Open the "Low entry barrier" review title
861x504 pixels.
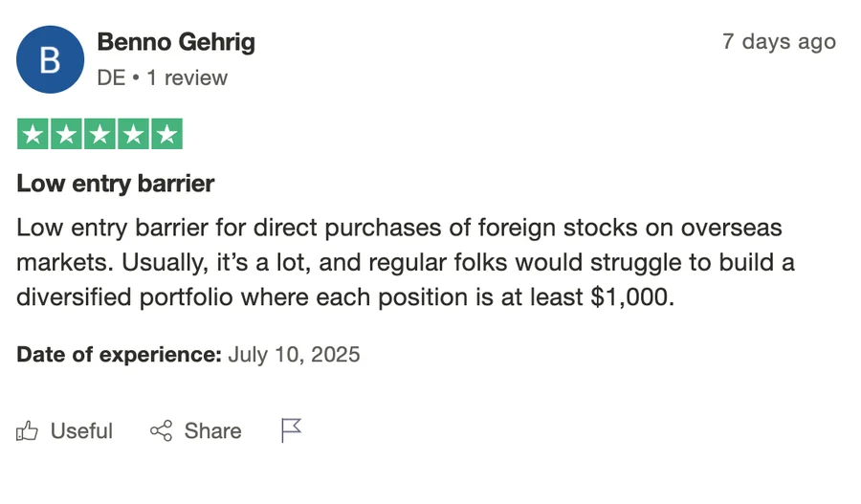(x=115, y=183)
